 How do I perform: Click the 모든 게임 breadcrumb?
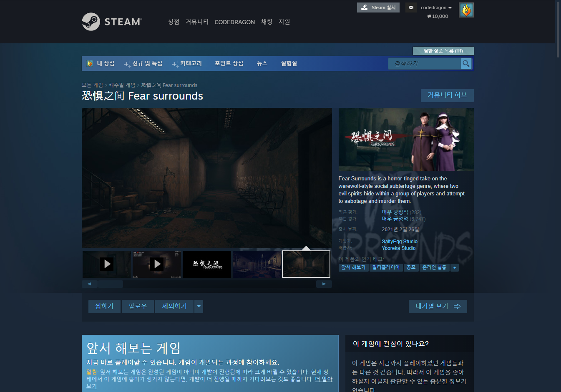tap(92, 85)
